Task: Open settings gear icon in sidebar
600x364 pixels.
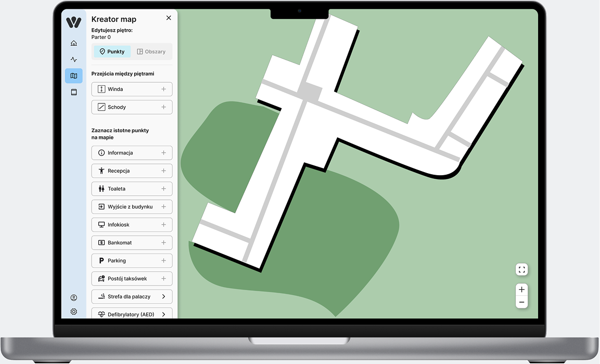Action: point(73,311)
